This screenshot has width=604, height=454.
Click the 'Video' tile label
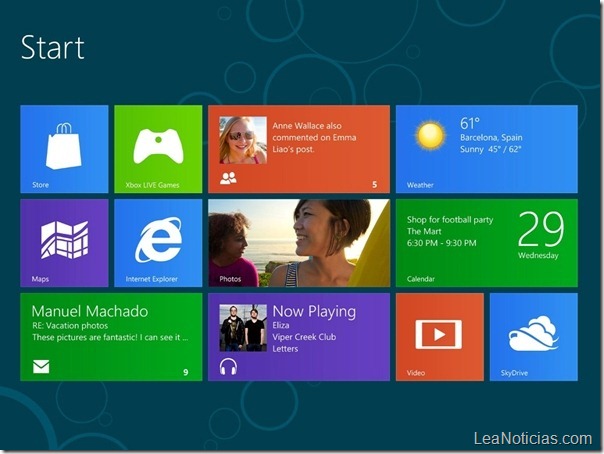[416, 373]
